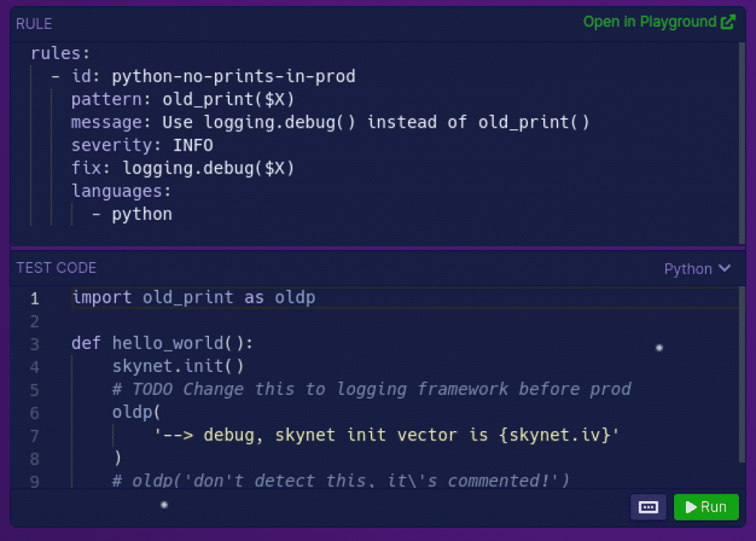The width and height of the screenshot is (756, 541).
Task: Click the play triangle on Run
Action: click(691, 507)
